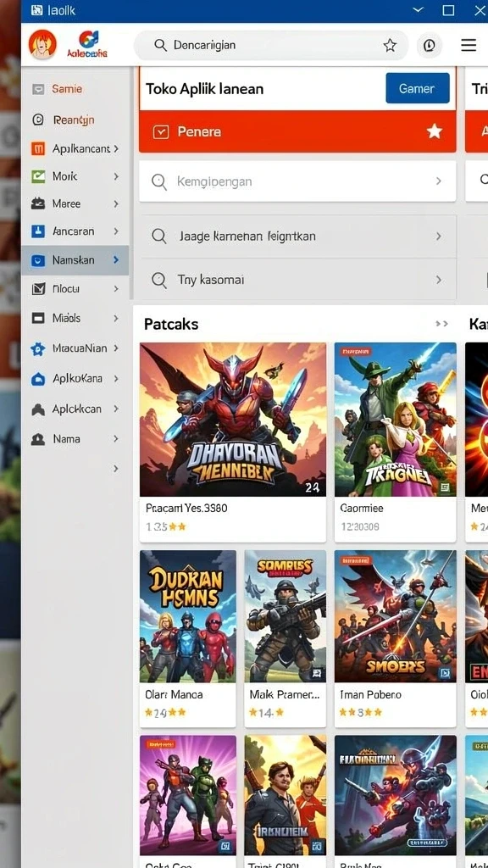Select Namskan in the sidebar

coord(73,259)
